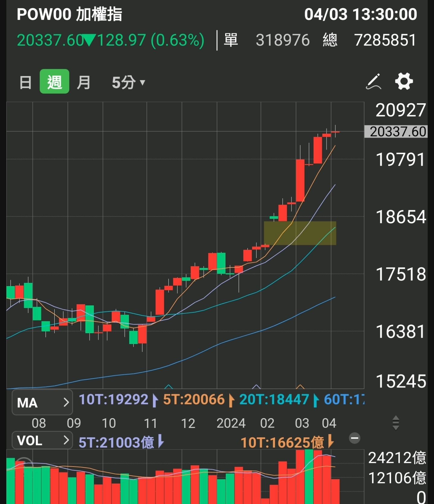
Task: Click the 03 month axis label
Action: tap(302, 423)
